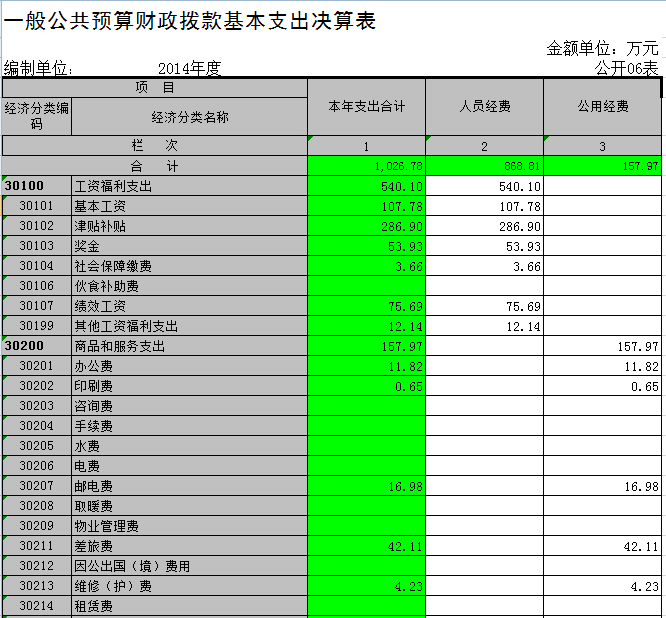Select the 物业管理费 cell
This screenshot has height=618, width=666.
click(189, 525)
